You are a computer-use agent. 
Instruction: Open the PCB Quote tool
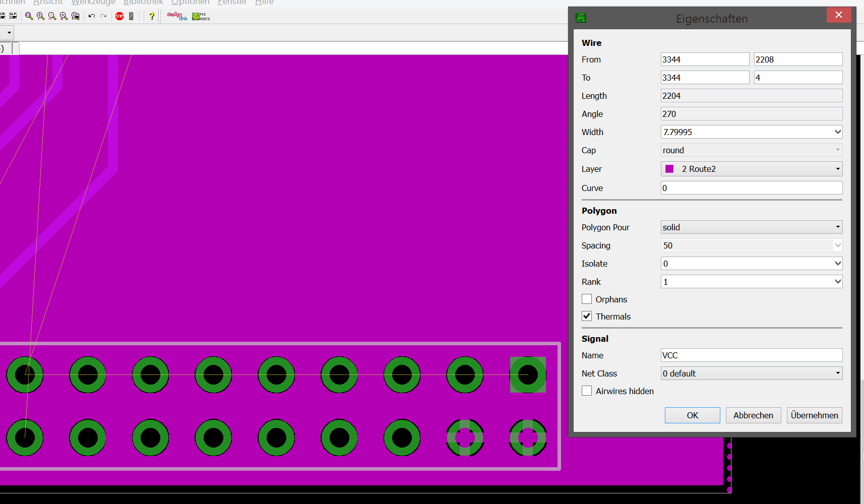point(201,16)
